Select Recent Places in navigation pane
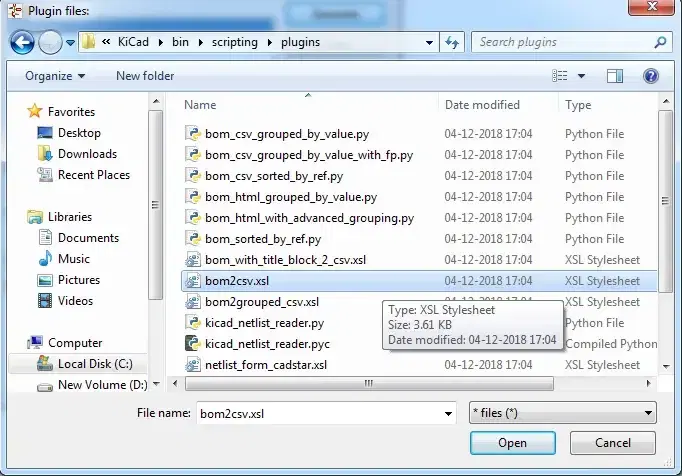The image size is (682, 476). click(94, 174)
